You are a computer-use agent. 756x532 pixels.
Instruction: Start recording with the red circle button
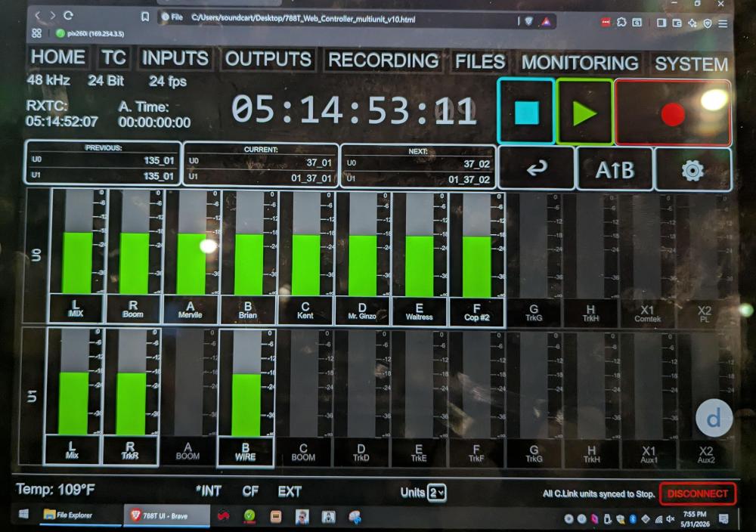click(673, 114)
